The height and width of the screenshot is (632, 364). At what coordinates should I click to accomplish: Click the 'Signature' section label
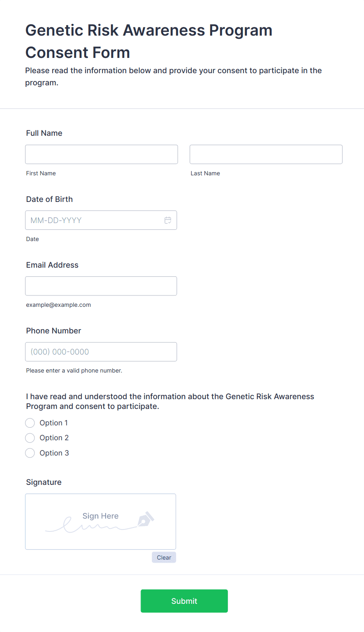(x=44, y=482)
